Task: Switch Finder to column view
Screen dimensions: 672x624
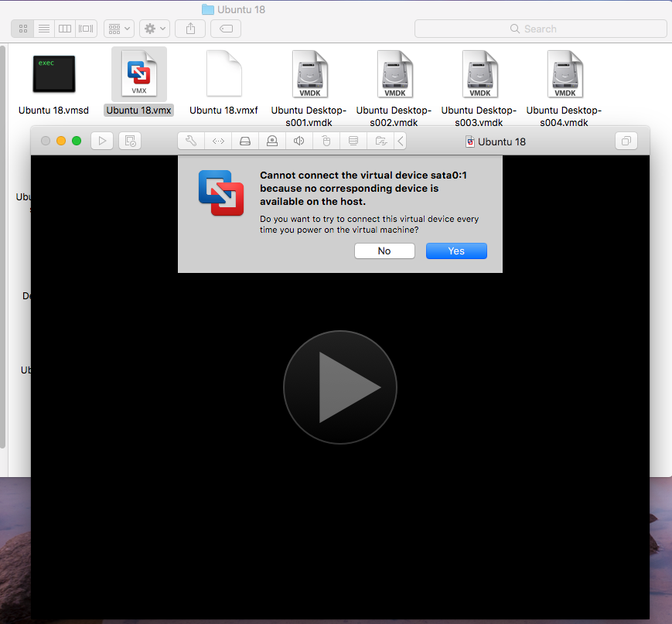Action: tap(65, 29)
